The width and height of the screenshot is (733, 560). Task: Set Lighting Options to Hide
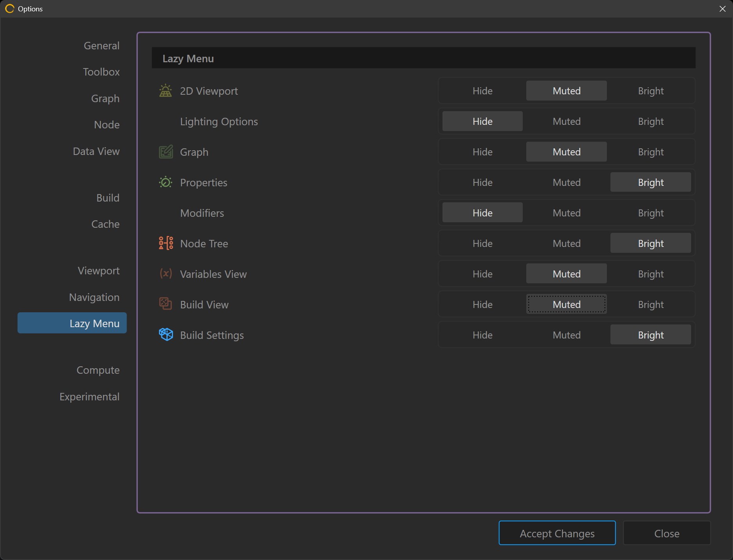[x=482, y=121]
